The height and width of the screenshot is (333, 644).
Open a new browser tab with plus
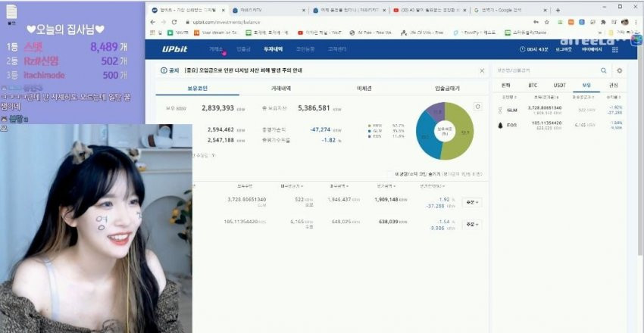coord(558,11)
